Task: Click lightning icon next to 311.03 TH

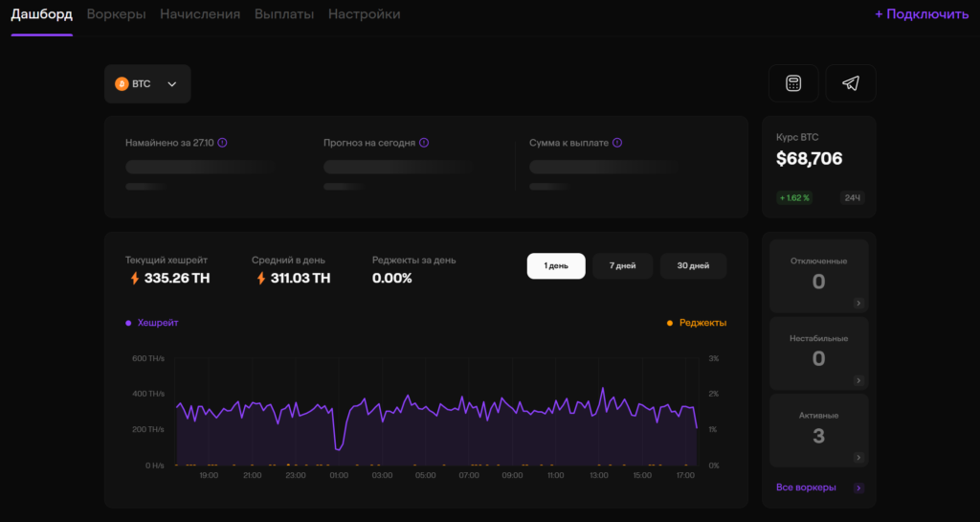Action: click(260, 279)
